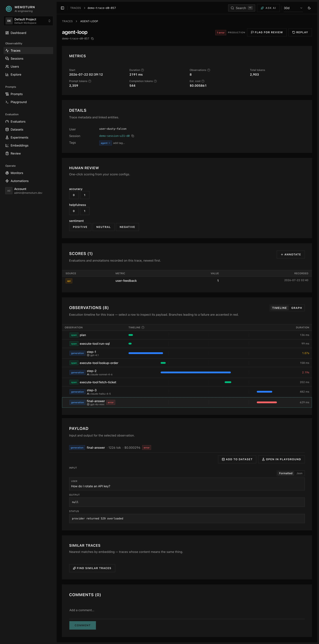The height and width of the screenshot is (644, 319).
Task: Copy the session ID icon
Action: tap(133, 136)
